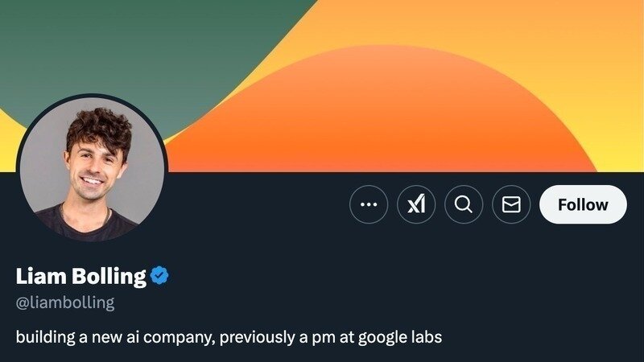
Task: Click the display name Liam Bolling
Action: point(81,277)
